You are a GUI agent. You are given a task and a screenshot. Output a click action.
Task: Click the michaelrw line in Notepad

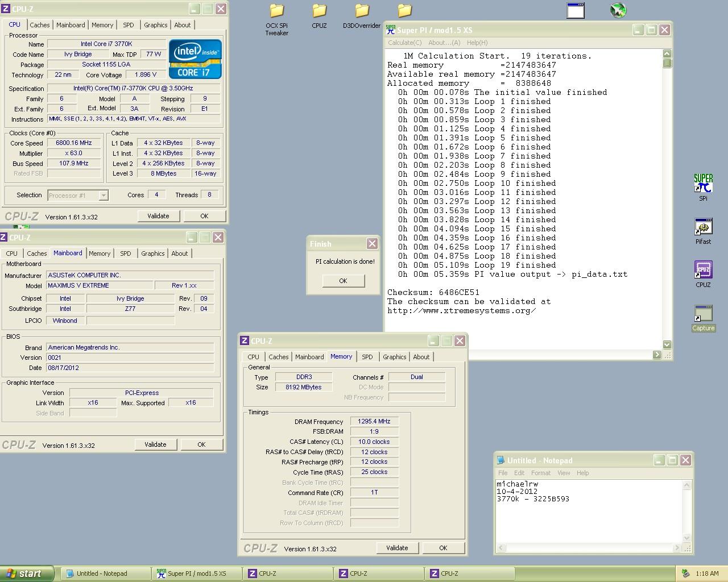click(x=517, y=484)
